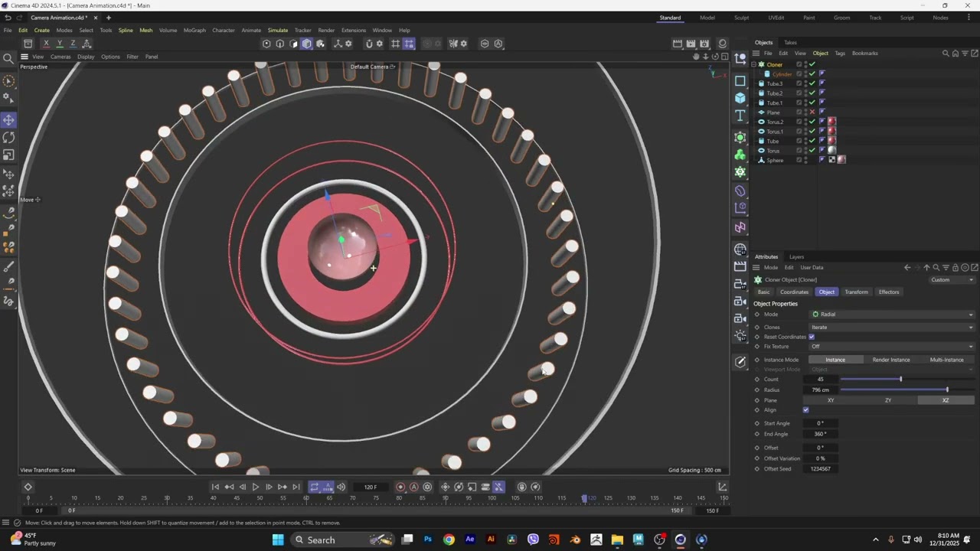Image resolution: width=980 pixels, height=551 pixels.
Task: Uncheck the Align checkbox
Action: click(x=805, y=410)
